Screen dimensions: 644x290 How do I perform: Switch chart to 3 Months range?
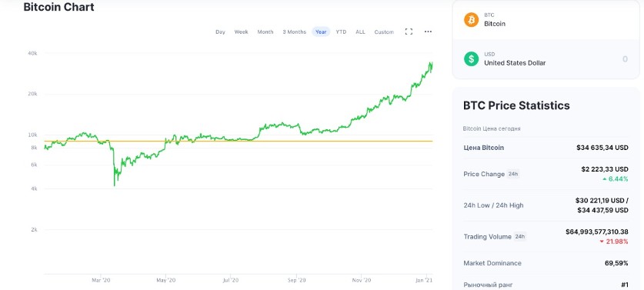click(294, 32)
